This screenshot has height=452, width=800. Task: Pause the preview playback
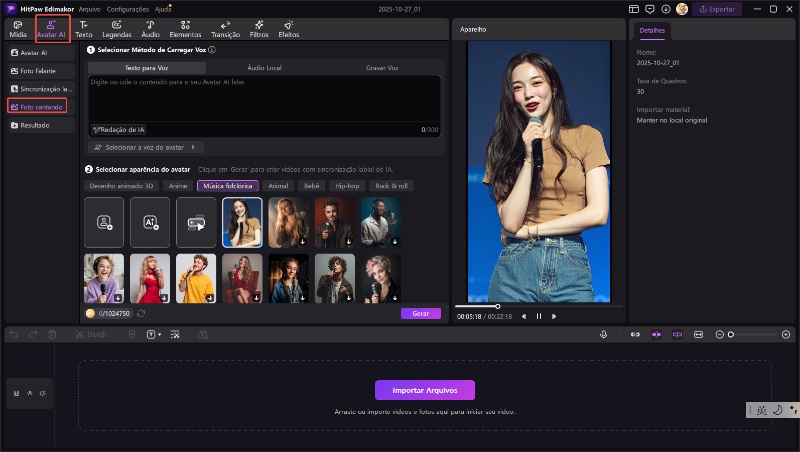pyautogui.click(x=539, y=316)
